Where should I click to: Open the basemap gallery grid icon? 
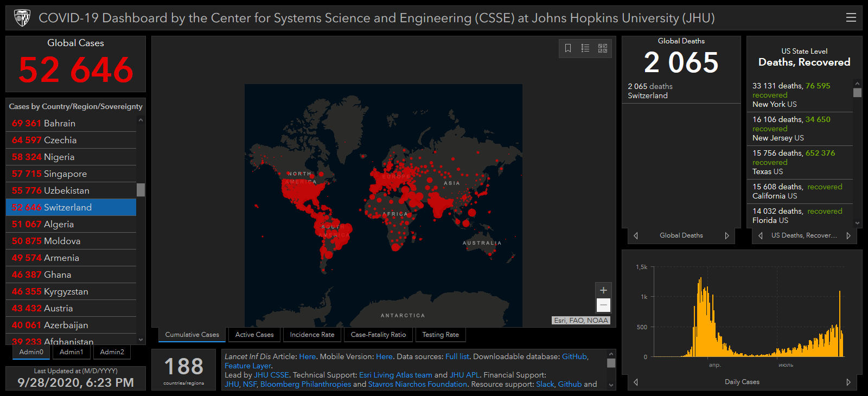(x=603, y=48)
